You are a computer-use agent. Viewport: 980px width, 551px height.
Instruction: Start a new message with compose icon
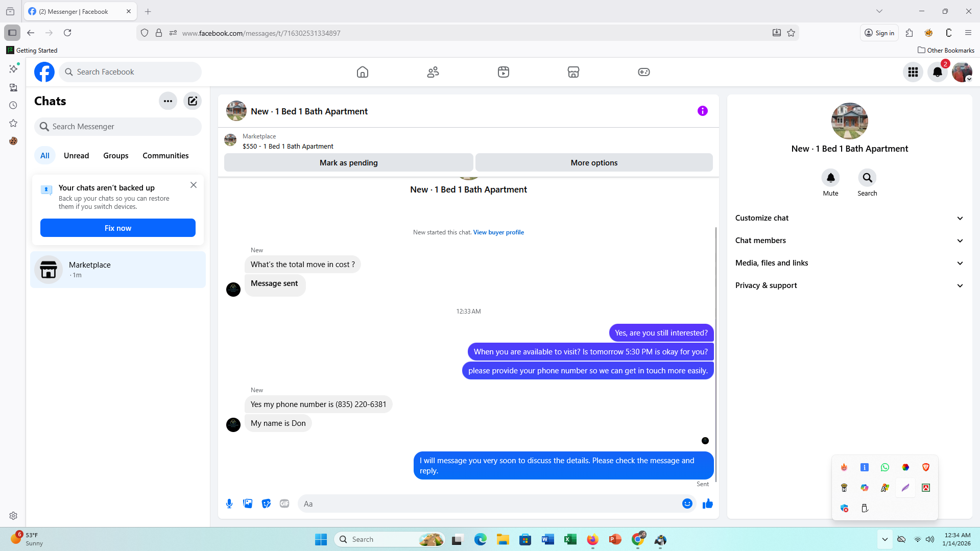click(x=193, y=101)
